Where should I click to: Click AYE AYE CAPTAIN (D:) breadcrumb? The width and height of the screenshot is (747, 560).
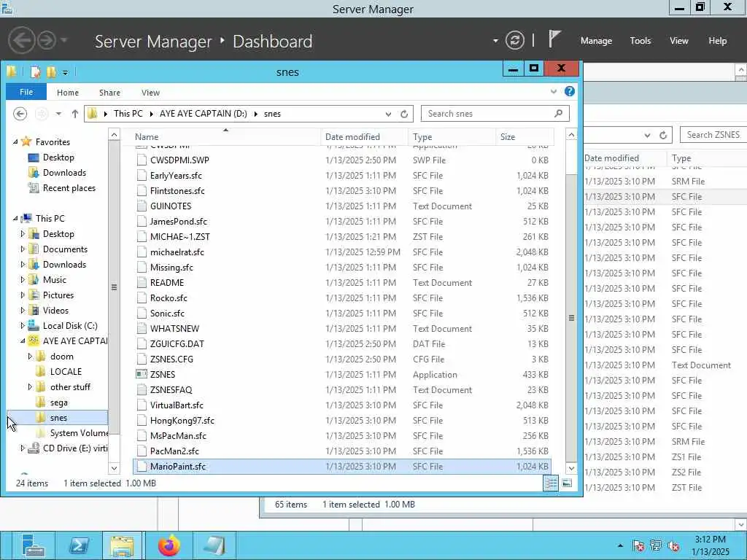204,114
